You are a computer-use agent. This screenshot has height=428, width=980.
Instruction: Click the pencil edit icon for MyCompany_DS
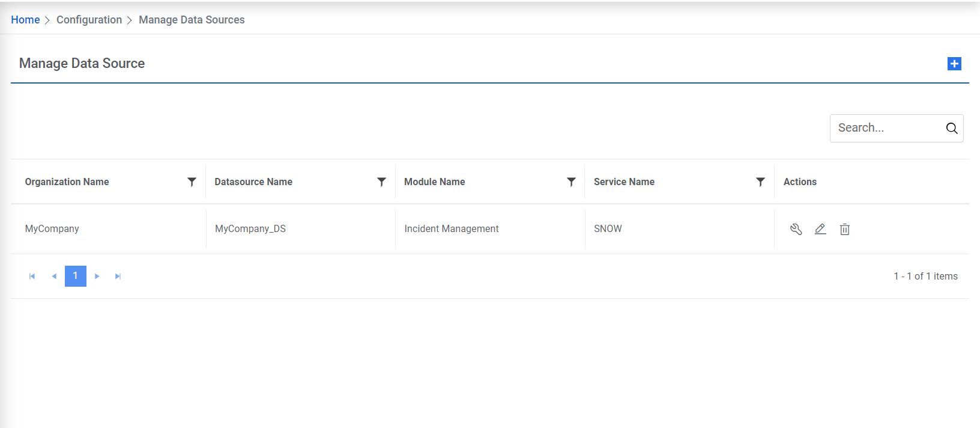point(820,229)
